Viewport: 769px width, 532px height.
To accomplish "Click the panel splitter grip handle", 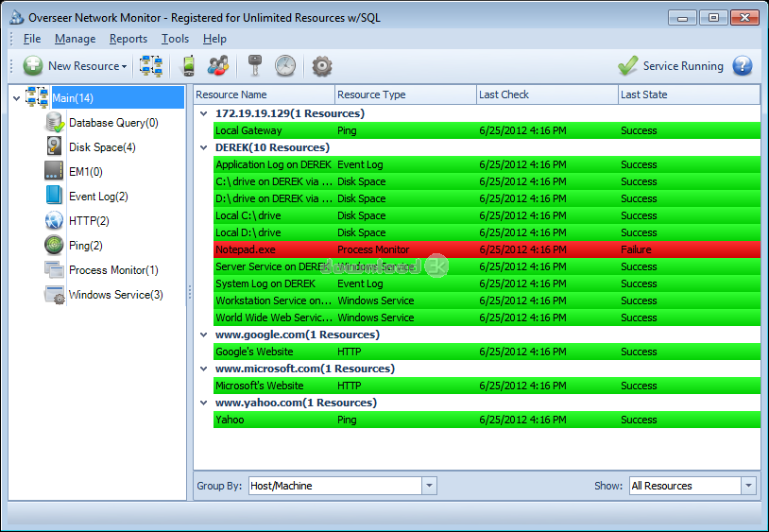I will (x=190, y=292).
